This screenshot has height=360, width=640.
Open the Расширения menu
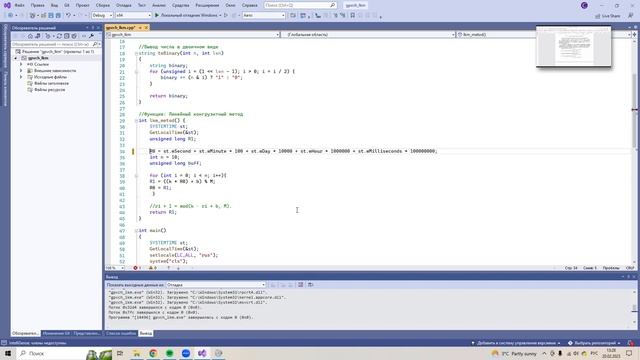click(x=207, y=5)
